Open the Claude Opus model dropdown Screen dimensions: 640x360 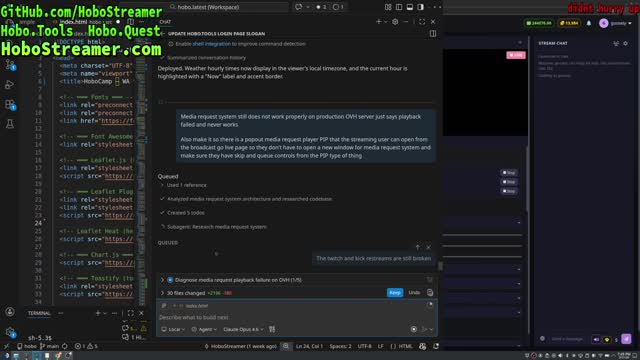[x=243, y=329]
